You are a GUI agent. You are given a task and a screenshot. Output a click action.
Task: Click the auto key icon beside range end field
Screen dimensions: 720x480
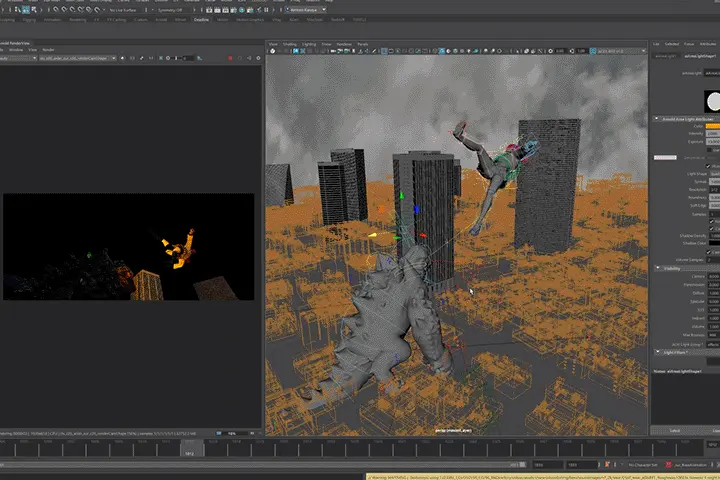click(607, 465)
